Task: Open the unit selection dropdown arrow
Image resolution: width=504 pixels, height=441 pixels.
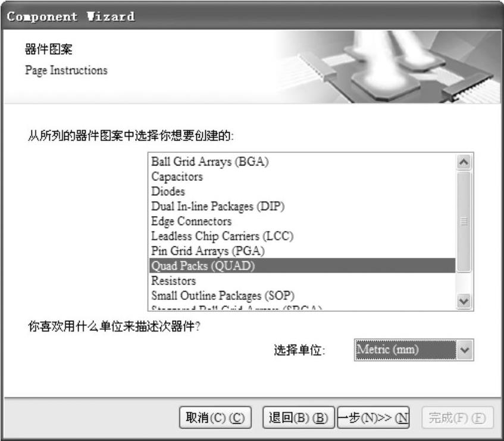Action: tap(465, 350)
